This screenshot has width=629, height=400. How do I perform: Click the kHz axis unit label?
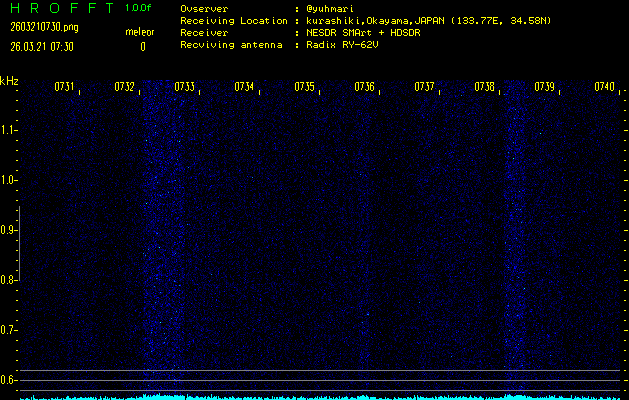click(9, 81)
